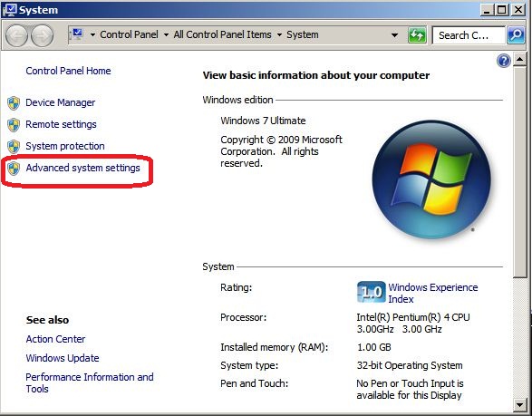Open Help with the blue question mark
Screen dimensions: 532x416
coord(504,61)
